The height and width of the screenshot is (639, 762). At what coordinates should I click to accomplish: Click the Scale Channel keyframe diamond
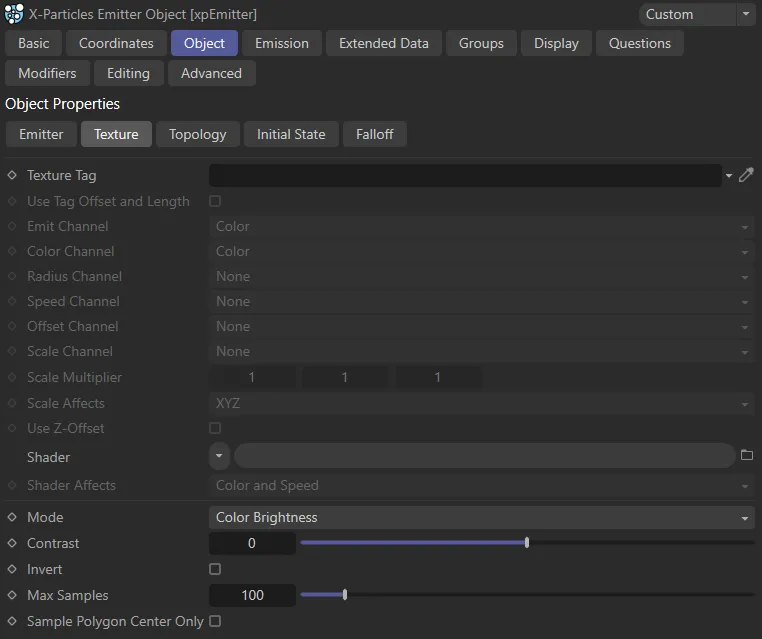(12, 351)
